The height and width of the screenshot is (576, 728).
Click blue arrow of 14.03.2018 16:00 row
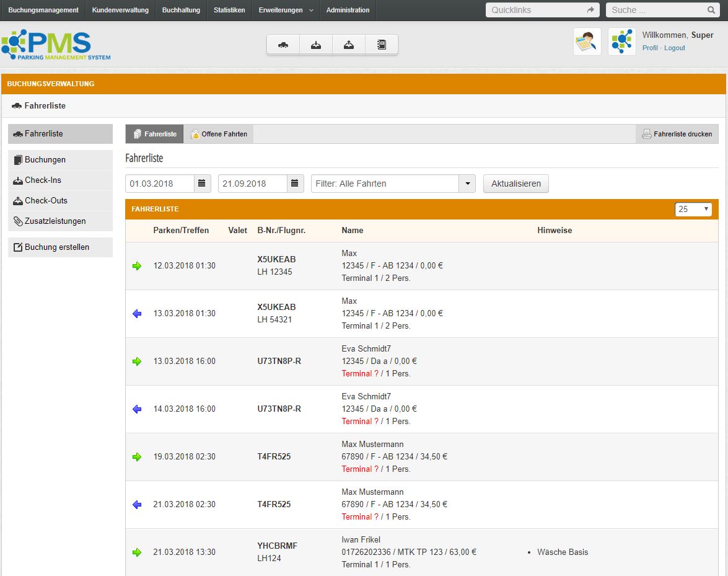click(x=137, y=409)
